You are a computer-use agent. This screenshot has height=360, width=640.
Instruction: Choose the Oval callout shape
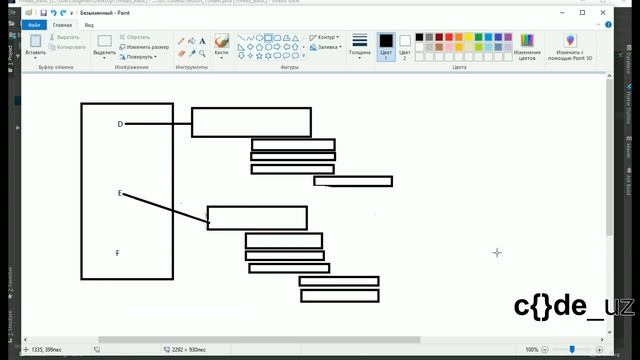(x=286, y=56)
